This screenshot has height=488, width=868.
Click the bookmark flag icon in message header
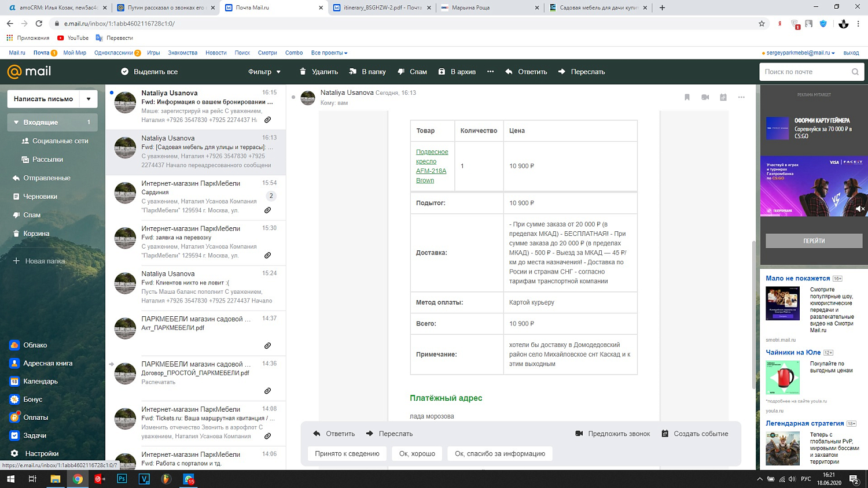[687, 97]
